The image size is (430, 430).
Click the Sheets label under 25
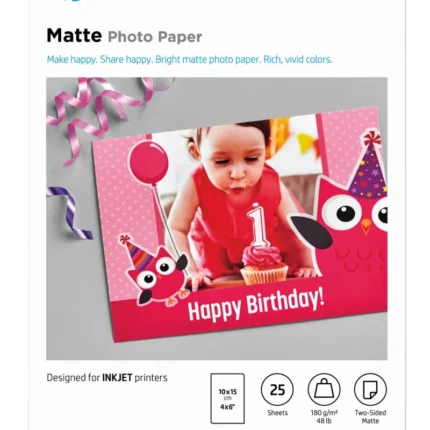pos(277,413)
